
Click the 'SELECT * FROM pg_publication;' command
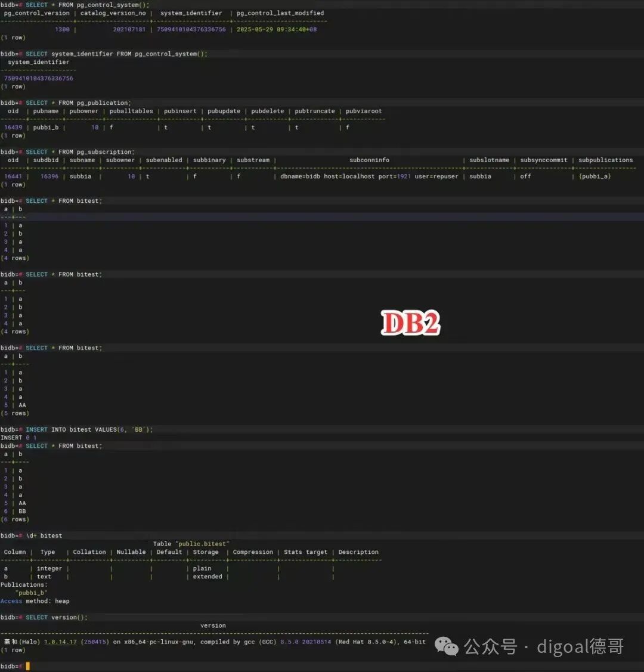tap(78, 103)
